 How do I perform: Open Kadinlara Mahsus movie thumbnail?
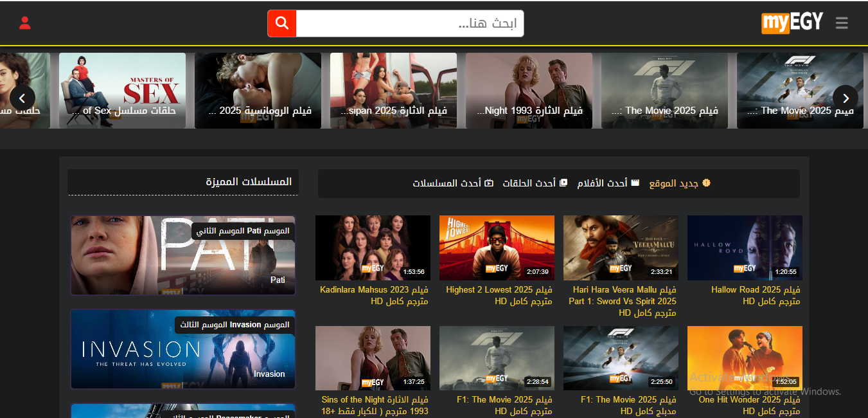click(373, 248)
